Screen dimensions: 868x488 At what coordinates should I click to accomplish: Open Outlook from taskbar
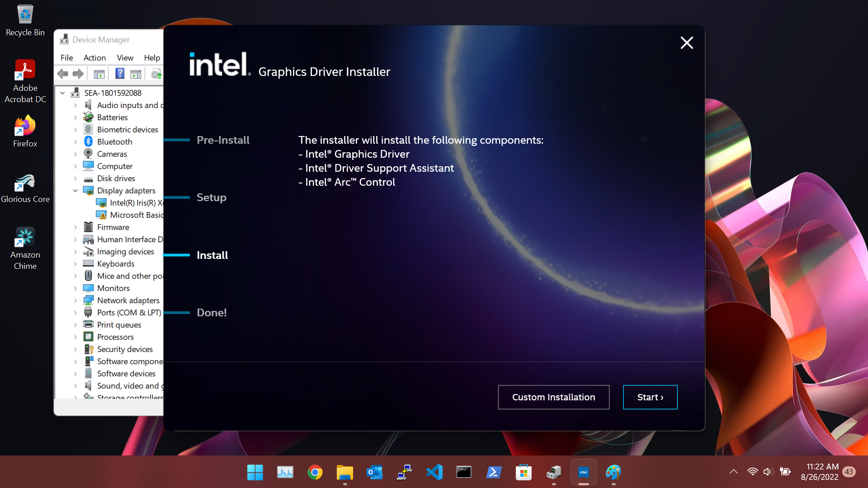tap(375, 472)
